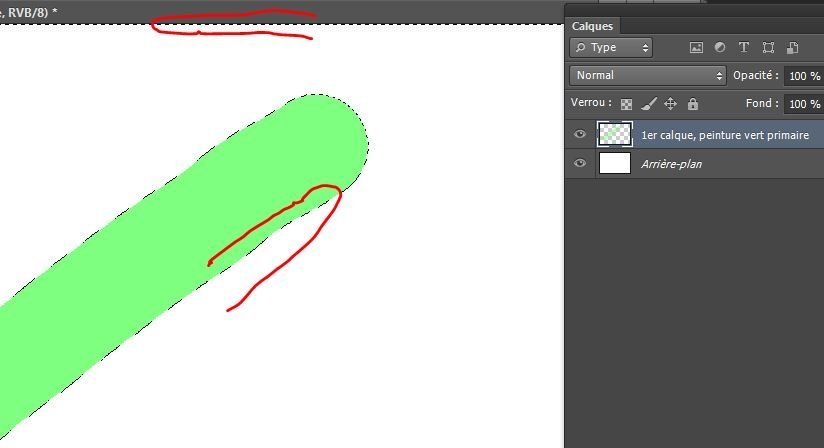Click the green layer thumbnail
The height and width of the screenshot is (448, 824).
coord(614,135)
